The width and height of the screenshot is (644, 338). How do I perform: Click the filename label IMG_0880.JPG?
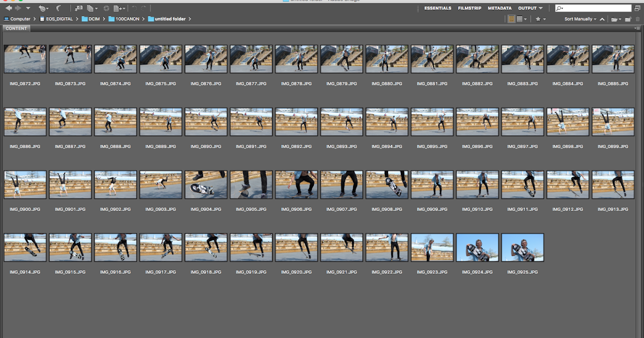387,84
